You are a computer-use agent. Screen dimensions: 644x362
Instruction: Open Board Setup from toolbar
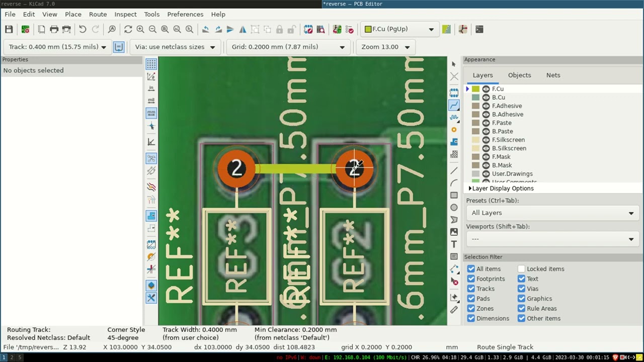tap(25, 29)
